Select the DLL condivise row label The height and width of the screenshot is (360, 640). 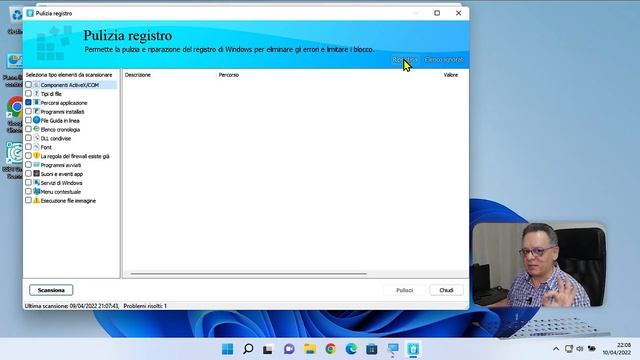coord(56,138)
